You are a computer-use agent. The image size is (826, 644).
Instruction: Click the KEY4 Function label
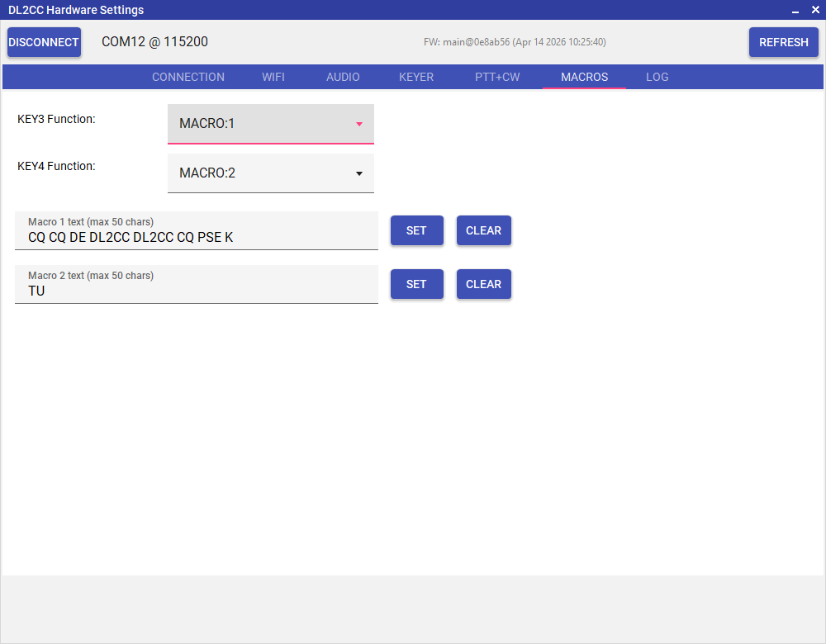click(56, 166)
